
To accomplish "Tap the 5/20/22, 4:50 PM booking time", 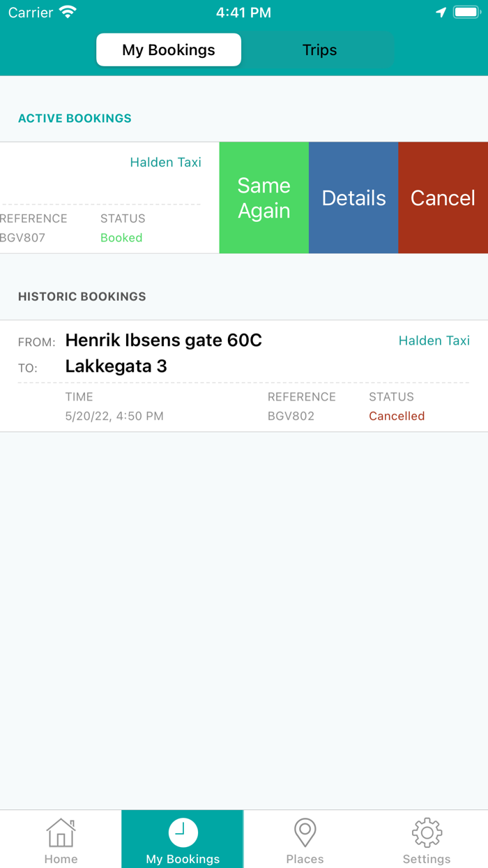I will (x=114, y=416).
